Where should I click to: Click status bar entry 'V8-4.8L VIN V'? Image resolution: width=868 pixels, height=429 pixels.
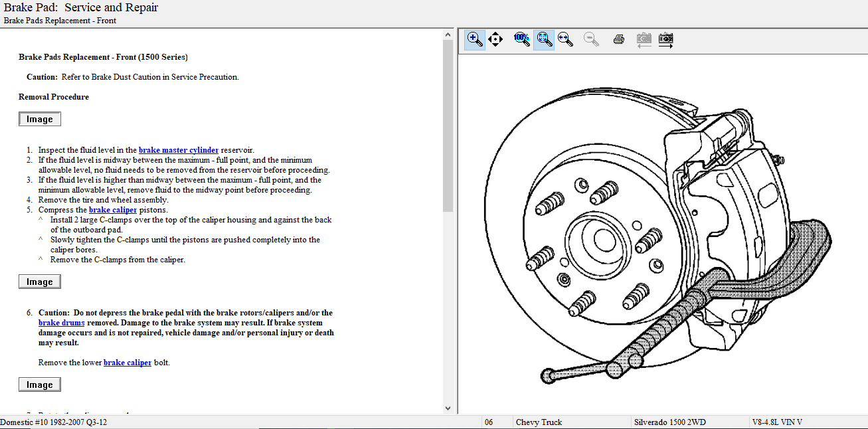coord(777,422)
